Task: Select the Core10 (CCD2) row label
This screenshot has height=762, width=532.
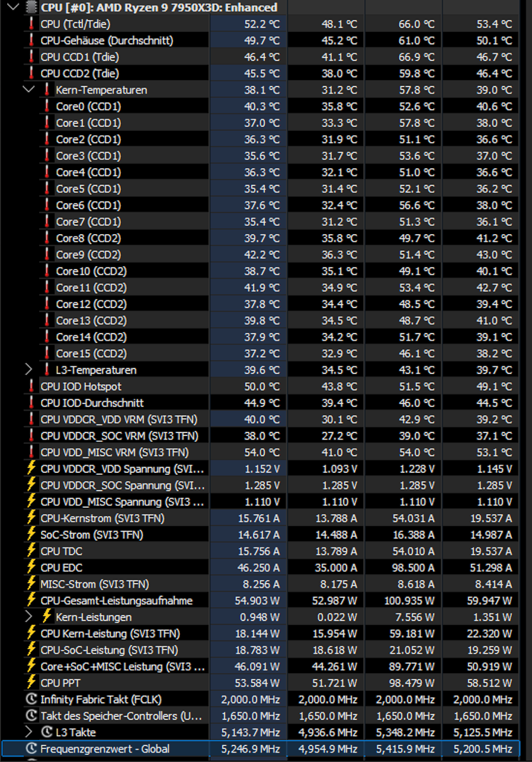Action: (x=91, y=271)
